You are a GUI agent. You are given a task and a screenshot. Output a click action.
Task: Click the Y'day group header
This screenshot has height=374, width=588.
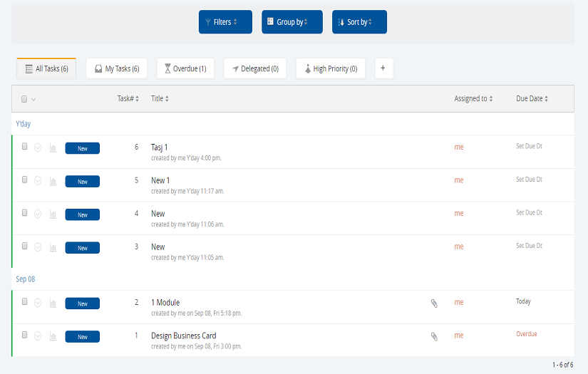pyautogui.click(x=24, y=124)
